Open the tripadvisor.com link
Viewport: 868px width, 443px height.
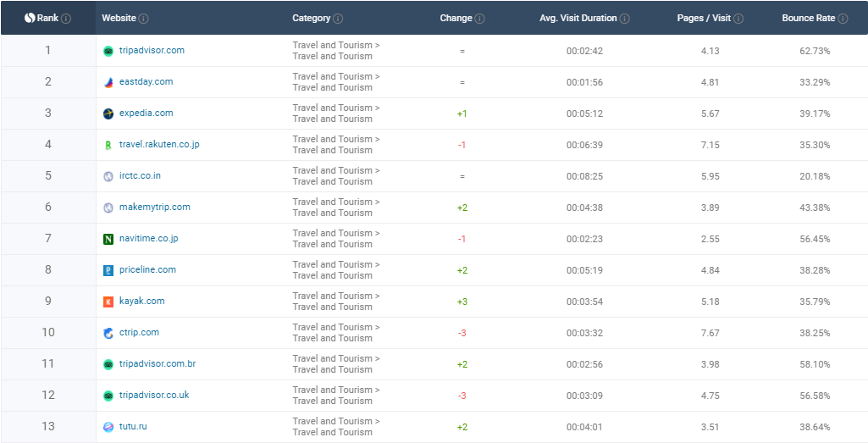click(152, 51)
